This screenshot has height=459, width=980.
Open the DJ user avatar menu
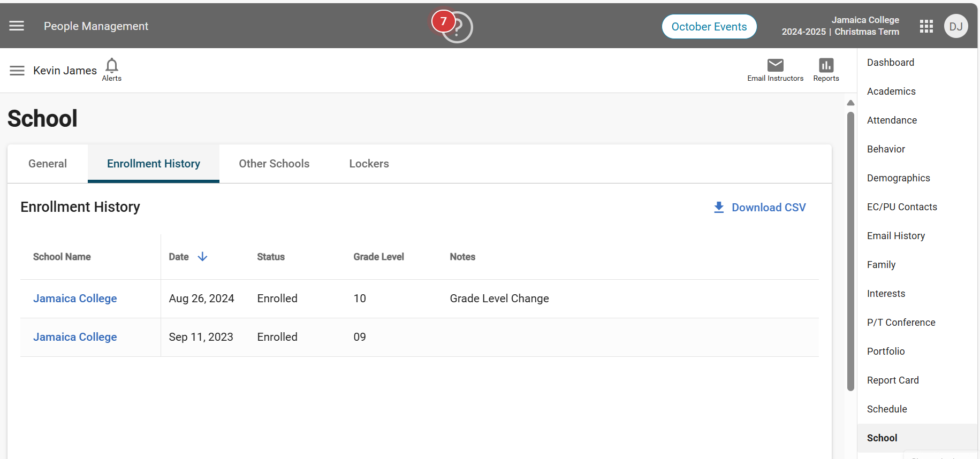(956, 26)
